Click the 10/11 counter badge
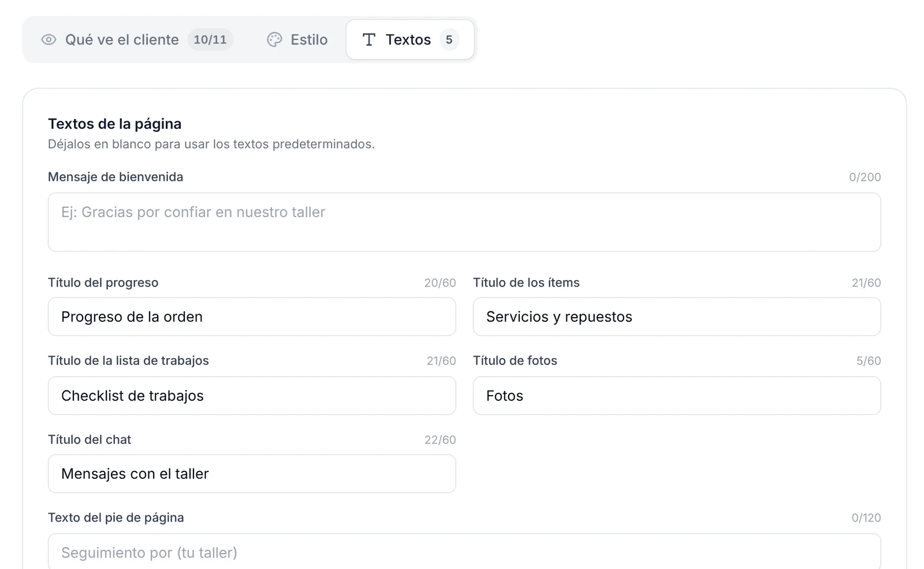Screen dimensions: 924x569 (x=210, y=39)
